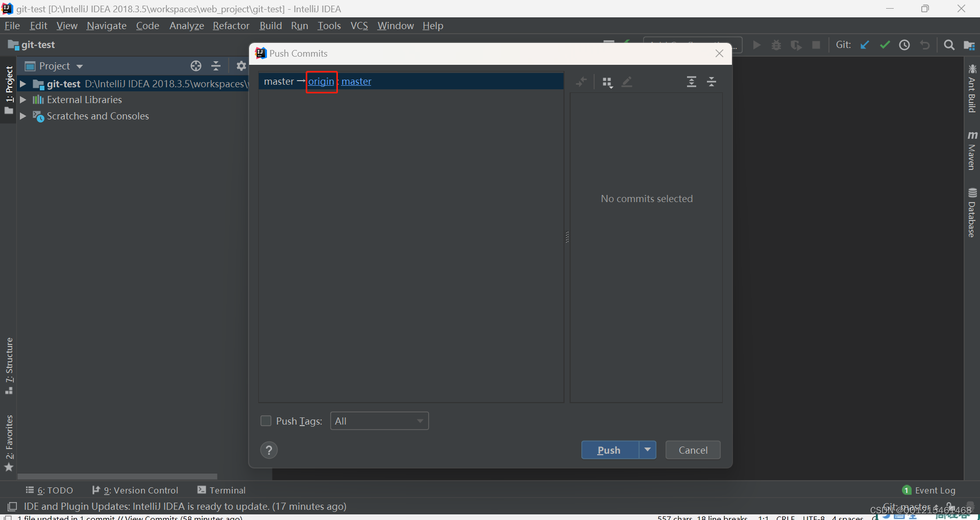Open the Help menu
This screenshot has height=520, width=980.
click(433, 26)
